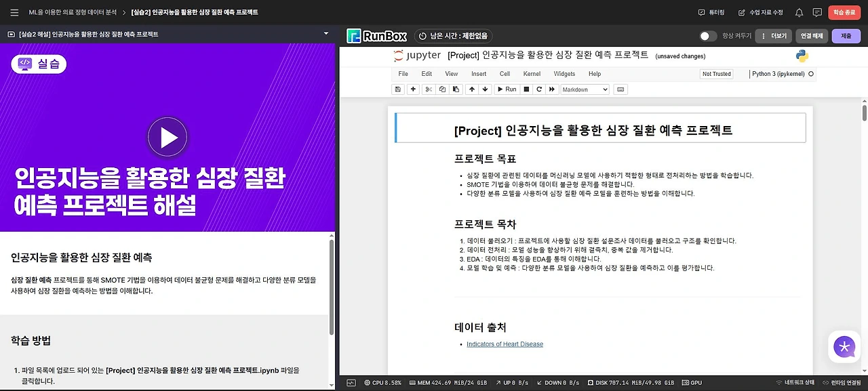Viewport: 868px width, 391px height.
Task: Insert a cell below with plus icon
Action: [413, 89]
